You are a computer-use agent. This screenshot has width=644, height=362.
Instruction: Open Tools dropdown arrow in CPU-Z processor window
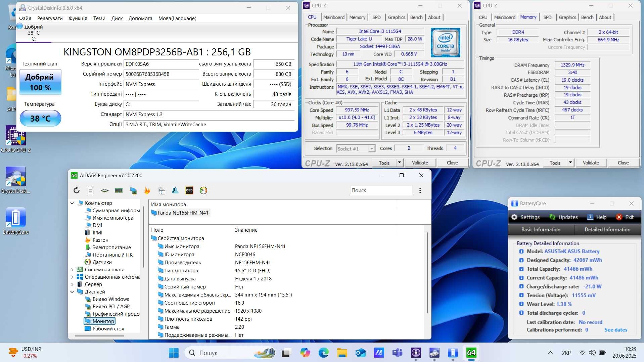pos(399,163)
